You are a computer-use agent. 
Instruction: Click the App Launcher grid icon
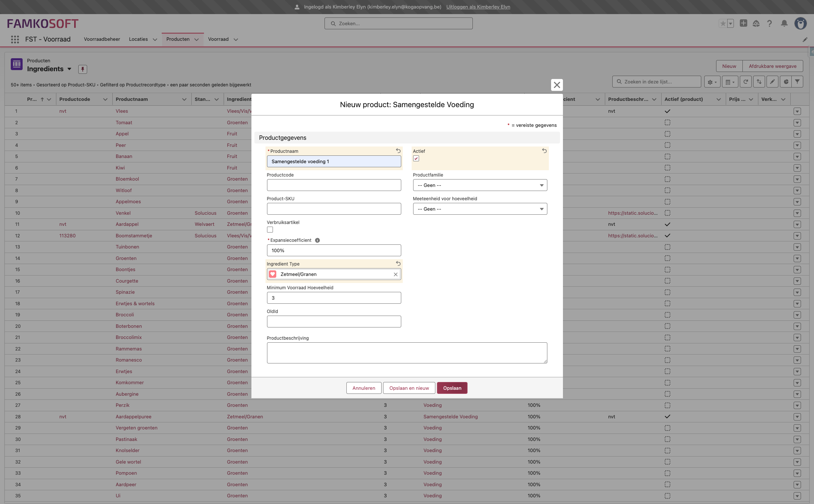click(15, 39)
